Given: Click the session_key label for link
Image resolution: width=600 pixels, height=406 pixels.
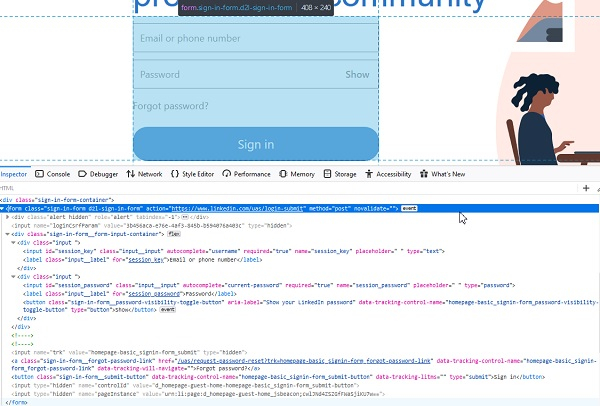Looking at the screenshot, I should 146,259.
